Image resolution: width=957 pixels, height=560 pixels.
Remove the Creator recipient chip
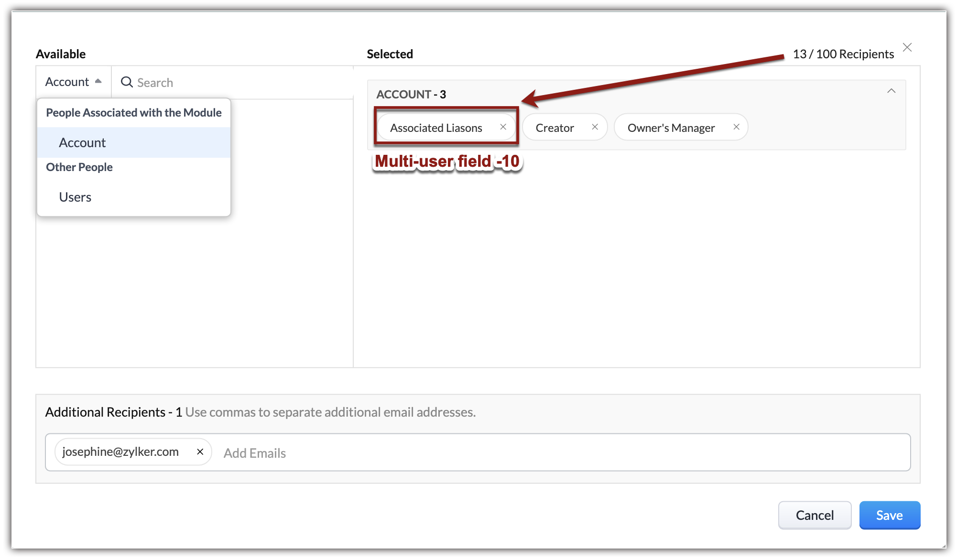[595, 127]
